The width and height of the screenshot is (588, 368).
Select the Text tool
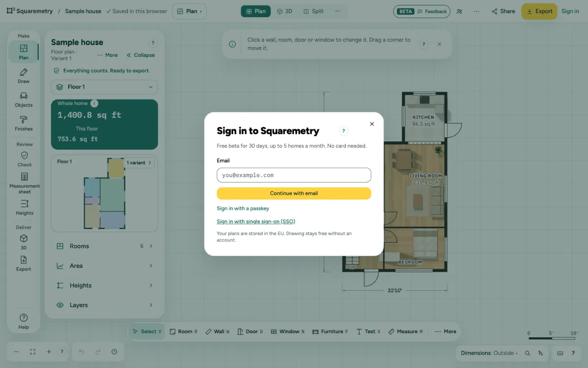point(368,332)
